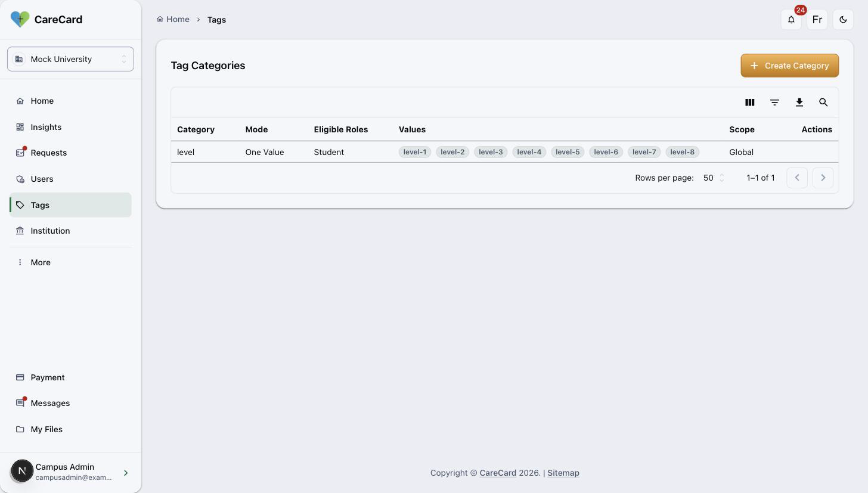Go to previous table page

[797, 178]
